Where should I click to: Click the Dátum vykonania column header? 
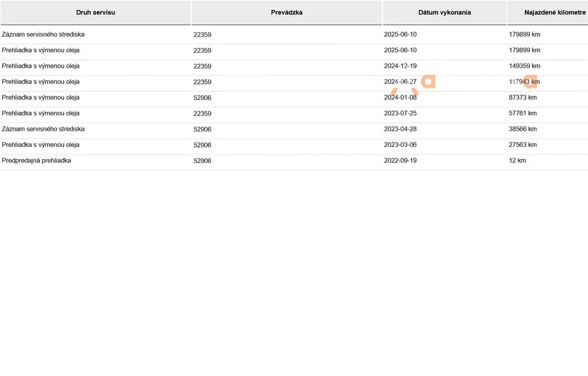click(444, 13)
